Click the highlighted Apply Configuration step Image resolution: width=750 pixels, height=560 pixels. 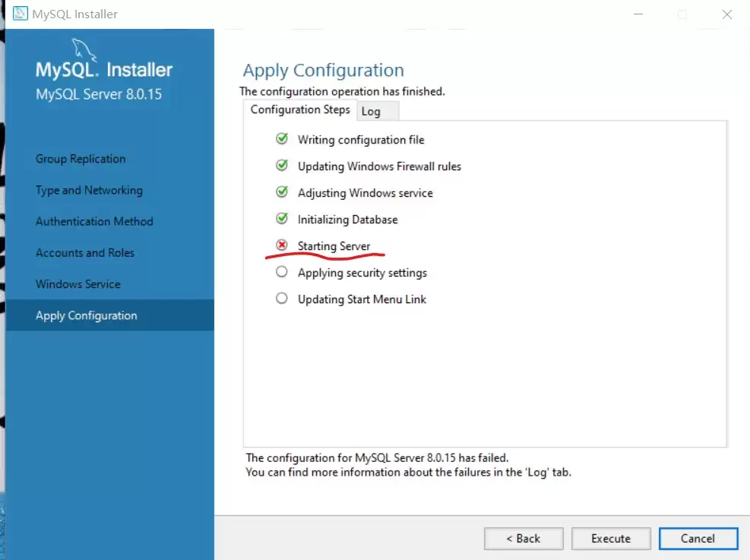[x=87, y=315]
